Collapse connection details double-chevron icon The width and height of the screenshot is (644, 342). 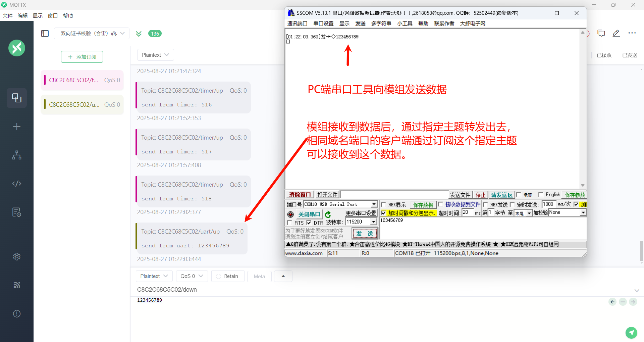tap(139, 34)
